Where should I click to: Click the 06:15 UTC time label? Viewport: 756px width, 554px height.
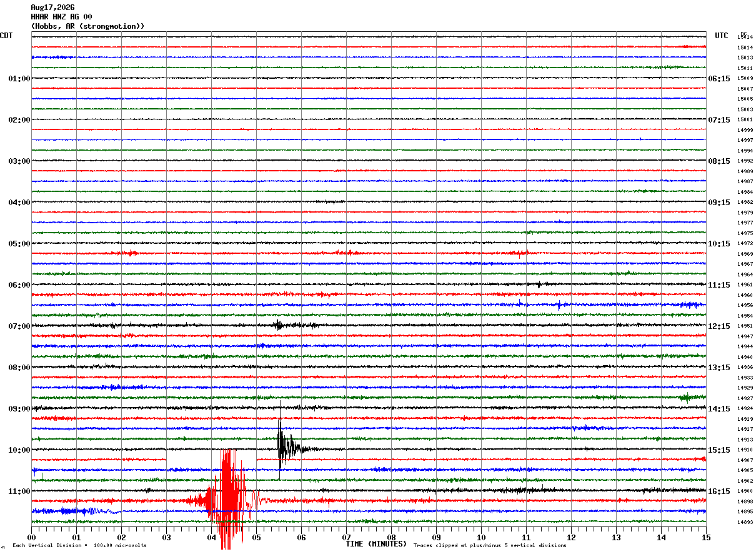pyautogui.click(x=719, y=79)
